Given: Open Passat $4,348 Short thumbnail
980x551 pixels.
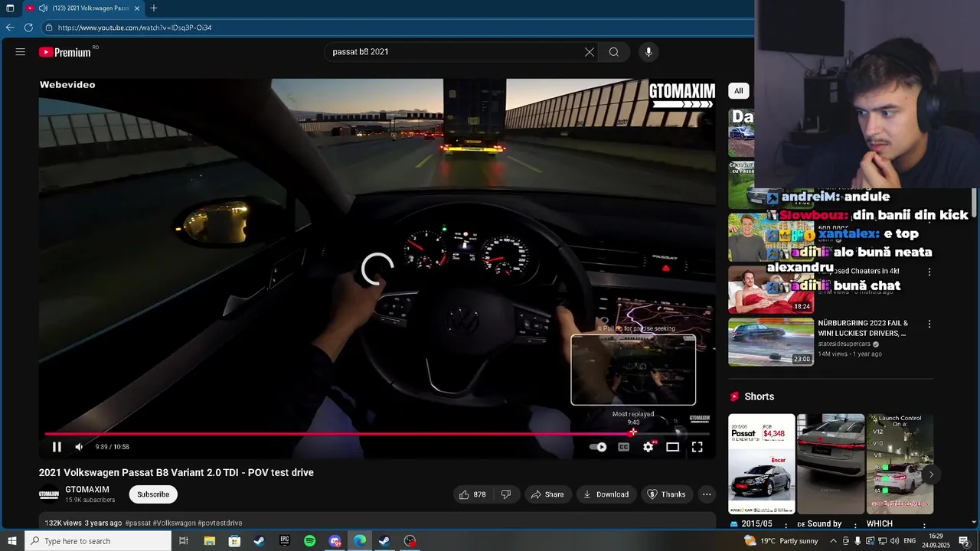Looking at the screenshot, I should click(x=761, y=464).
